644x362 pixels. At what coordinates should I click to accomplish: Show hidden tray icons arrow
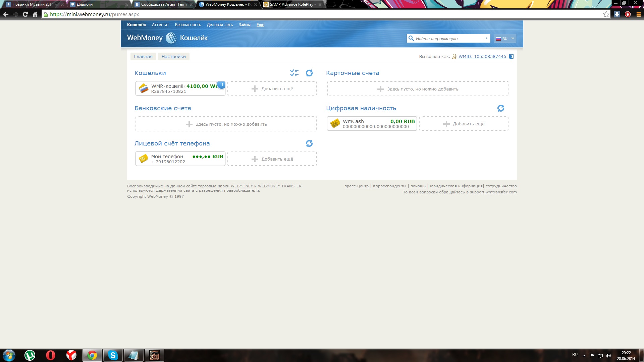tap(584, 356)
